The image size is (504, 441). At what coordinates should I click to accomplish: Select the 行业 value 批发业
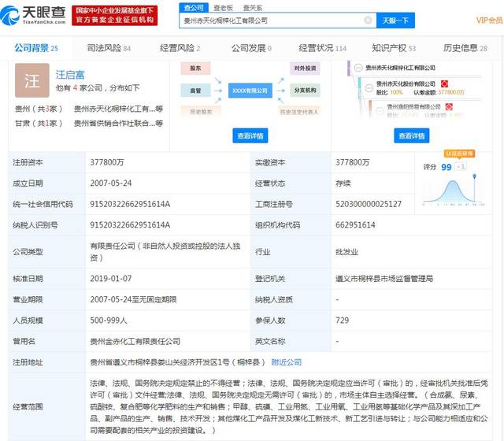click(346, 252)
